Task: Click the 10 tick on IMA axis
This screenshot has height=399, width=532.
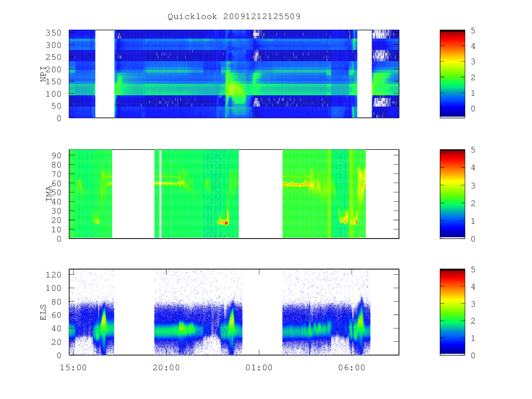Action: point(56,229)
